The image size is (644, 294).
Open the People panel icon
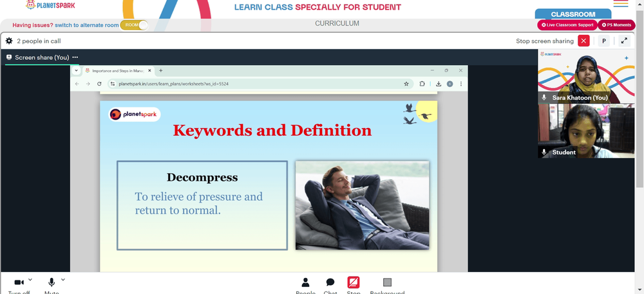[305, 282]
